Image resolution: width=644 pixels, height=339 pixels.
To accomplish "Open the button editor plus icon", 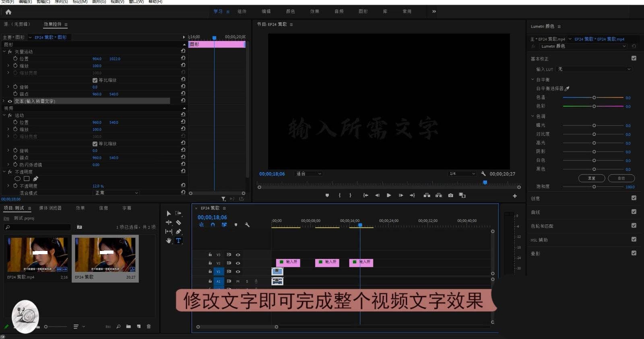I will (514, 196).
